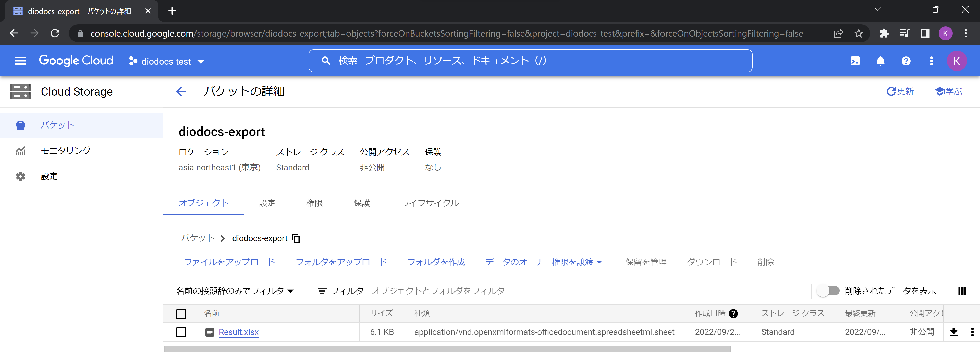Click the Google Cloud search box

pos(530,61)
